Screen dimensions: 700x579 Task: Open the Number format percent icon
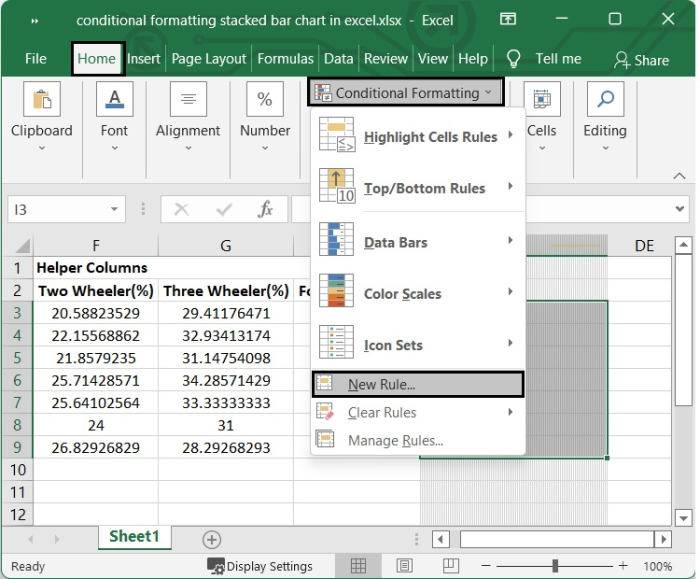click(x=265, y=100)
